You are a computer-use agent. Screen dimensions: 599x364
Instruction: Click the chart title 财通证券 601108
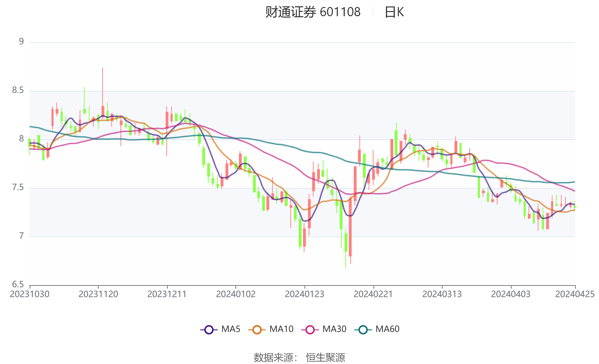point(313,12)
